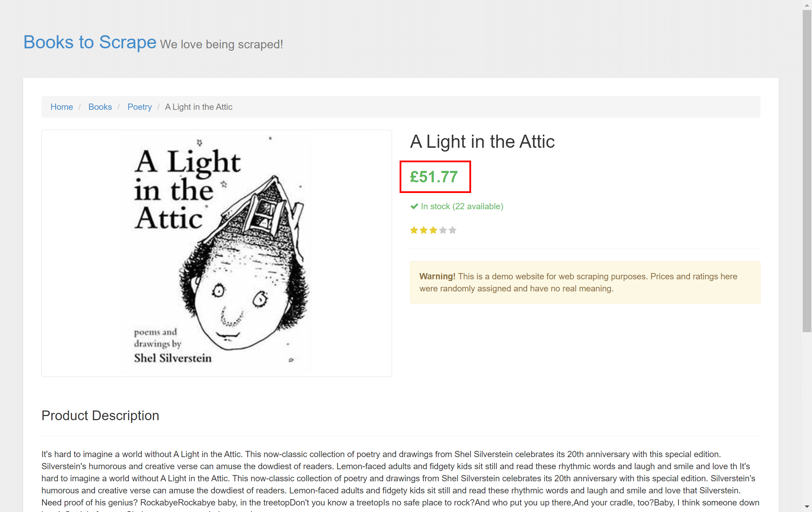Go to Home in the breadcrumb
Screen dimensions: 812x512
click(62, 107)
